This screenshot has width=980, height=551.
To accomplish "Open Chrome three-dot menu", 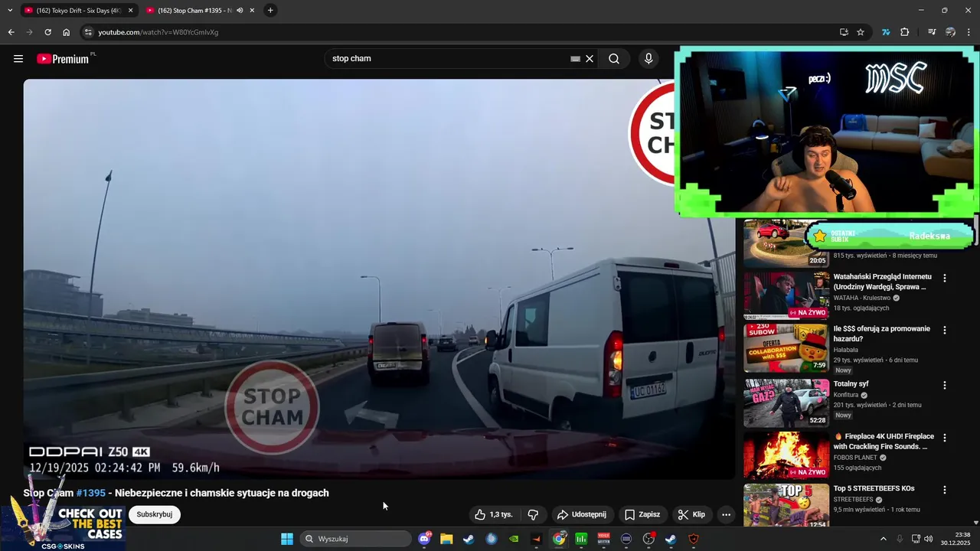I will pos(969,32).
